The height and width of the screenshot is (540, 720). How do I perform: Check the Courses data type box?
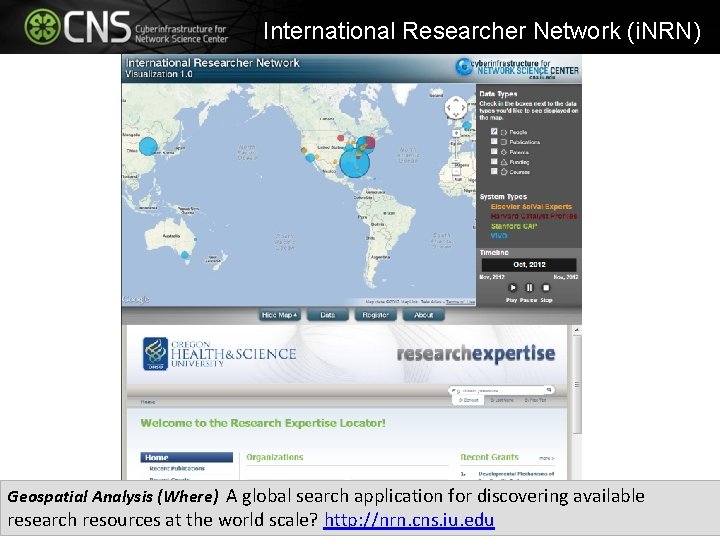(494, 171)
